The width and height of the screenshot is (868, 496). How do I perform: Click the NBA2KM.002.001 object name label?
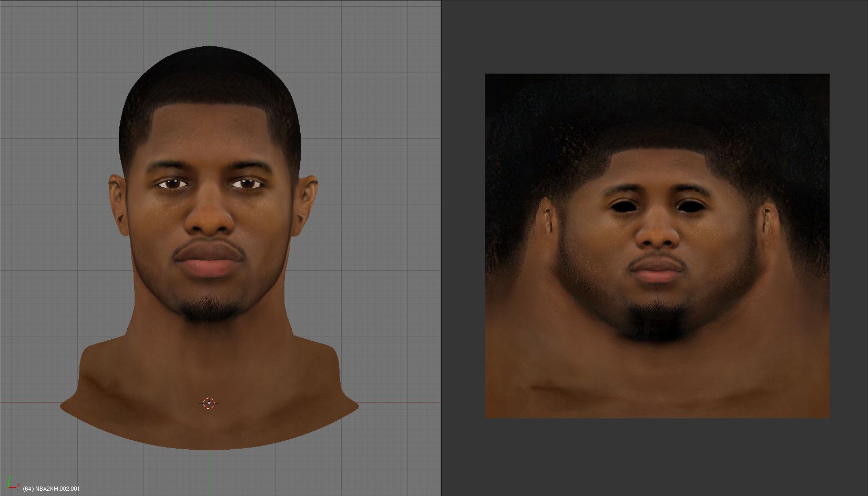point(51,489)
